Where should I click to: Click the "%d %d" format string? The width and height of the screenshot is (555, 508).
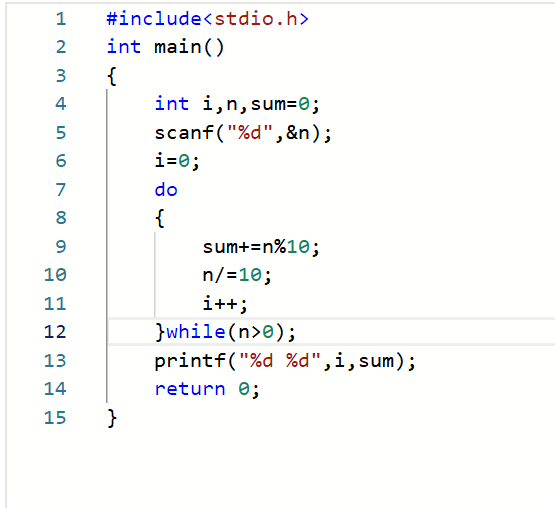coord(280,361)
